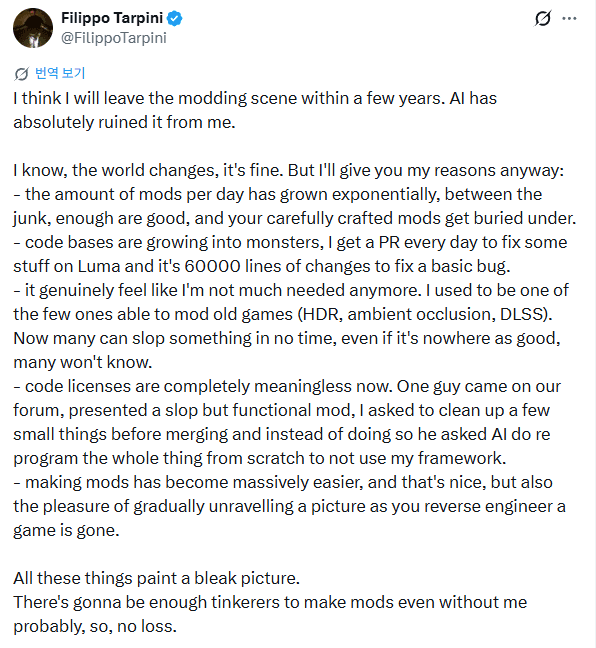The width and height of the screenshot is (596, 648).
Task: Click the final line 'probably, so, no loss.'
Action: [x=95, y=627]
